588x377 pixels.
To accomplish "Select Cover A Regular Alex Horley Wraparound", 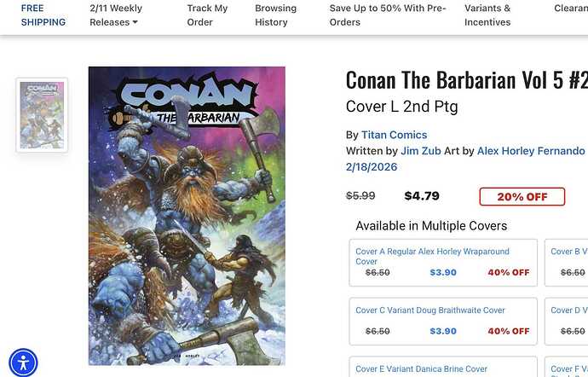I will (x=443, y=263).
